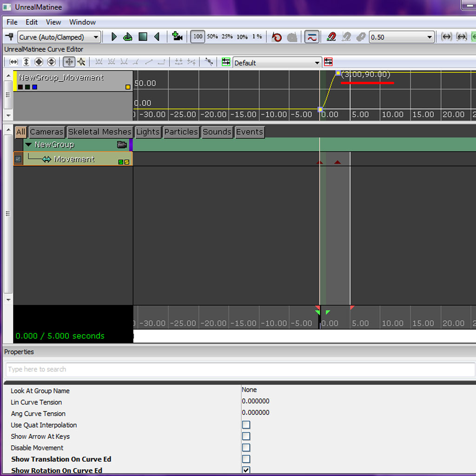Toggle red curve channel of NewGroup_Movement

pyautogui.click(x=20, y=87)
